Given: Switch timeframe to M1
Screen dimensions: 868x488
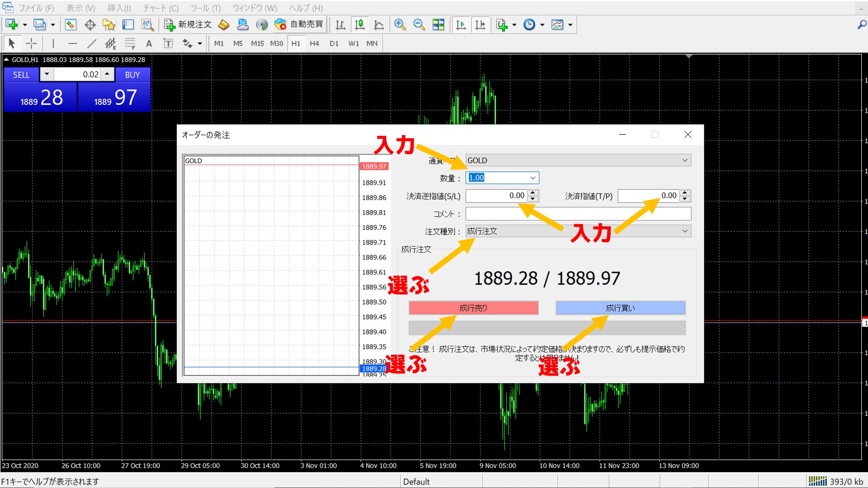Looking at the screenshot, I should [x=219, y=43].
